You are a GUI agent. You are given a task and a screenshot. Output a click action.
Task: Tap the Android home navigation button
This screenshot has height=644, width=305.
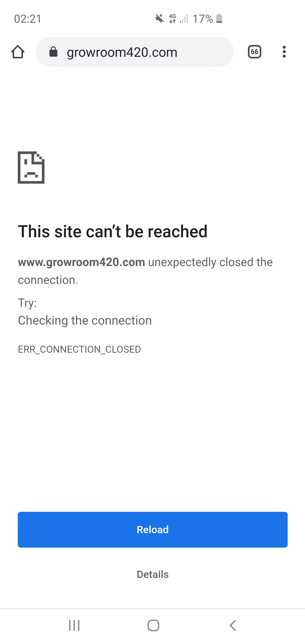[153, 626]
